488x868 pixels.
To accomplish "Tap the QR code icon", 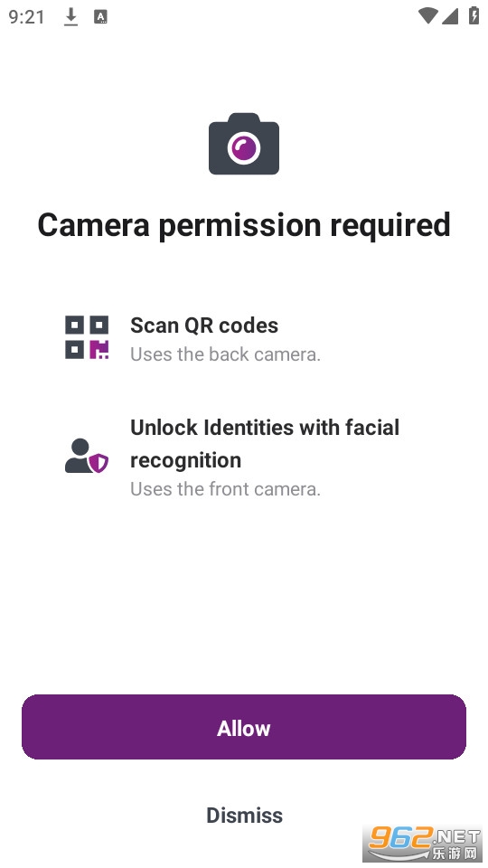I will [87, 337].
